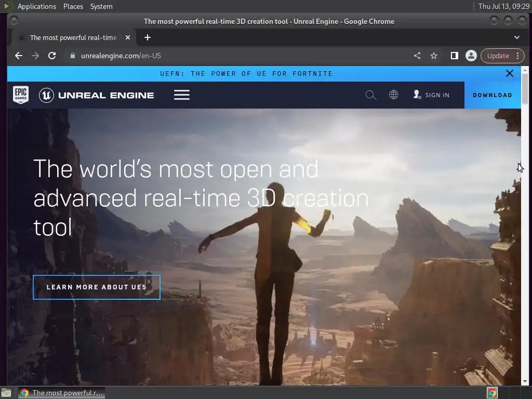Screen dimensions: 532x399
Task: Open the hamburger navigation menu
Action: (x=182, y=95)
